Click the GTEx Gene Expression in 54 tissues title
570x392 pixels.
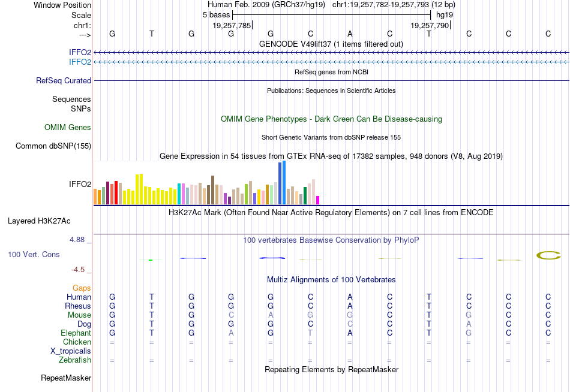(331, 156)
